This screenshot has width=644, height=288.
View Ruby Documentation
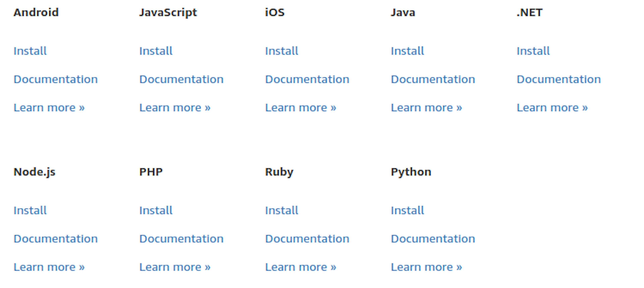coord(307,239)
